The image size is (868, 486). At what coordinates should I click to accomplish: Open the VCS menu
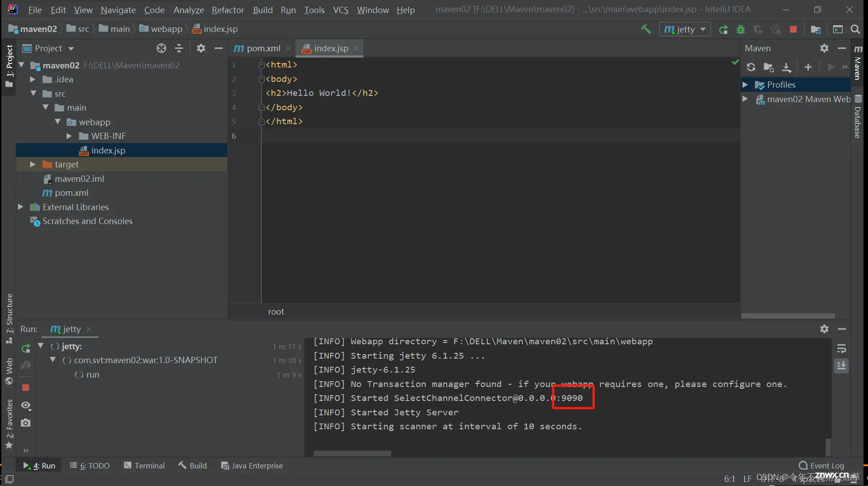tap(341, 10)
